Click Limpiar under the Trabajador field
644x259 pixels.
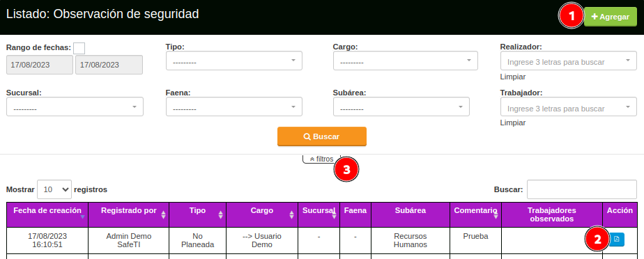pyautogui.click(x=512, y=123)
